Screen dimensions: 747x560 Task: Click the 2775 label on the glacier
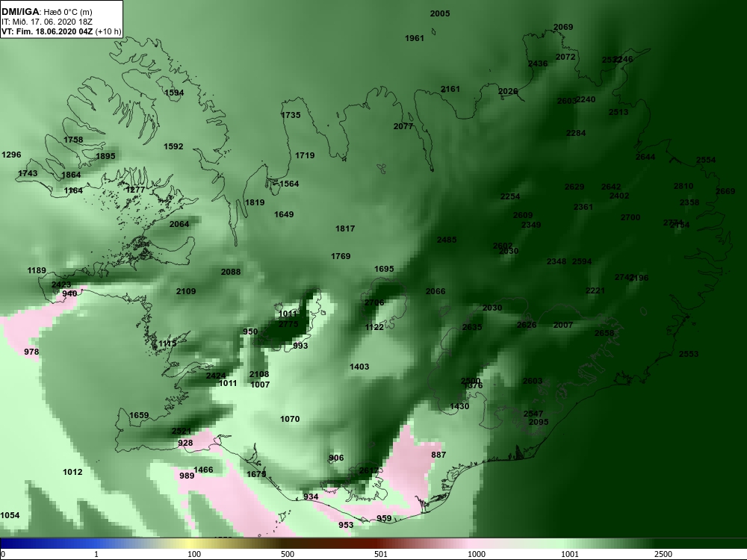(x=288, y=324)
